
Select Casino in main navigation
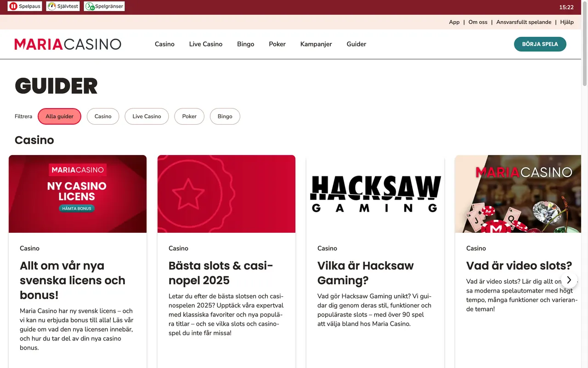(x=164, y=44)
